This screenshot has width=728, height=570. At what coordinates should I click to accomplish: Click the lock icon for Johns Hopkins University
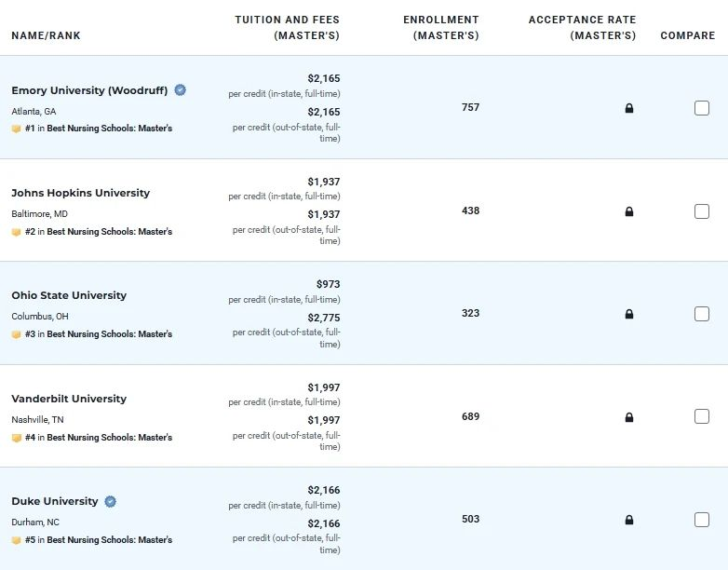click(x=629, y=211)
